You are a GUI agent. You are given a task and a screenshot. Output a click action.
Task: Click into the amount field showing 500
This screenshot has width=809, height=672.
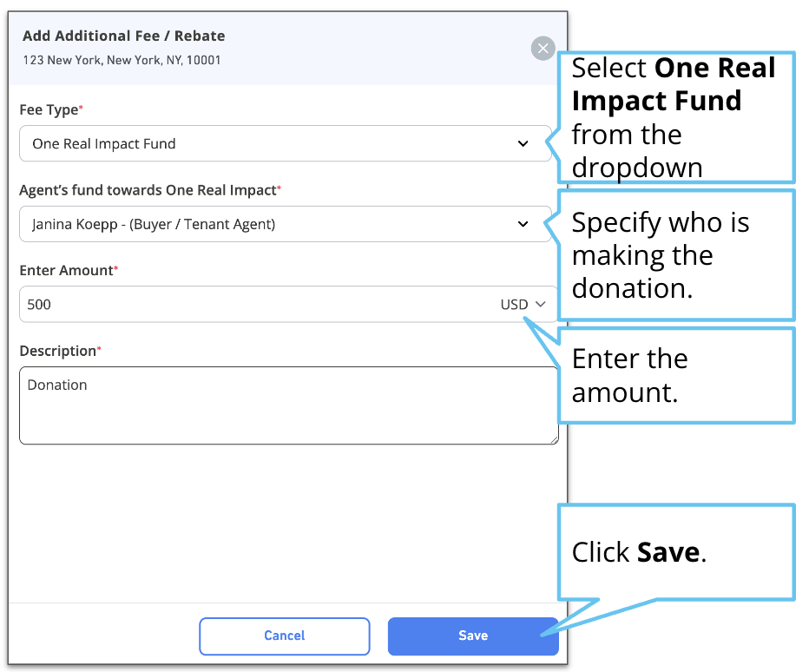(x=258, y=304)
